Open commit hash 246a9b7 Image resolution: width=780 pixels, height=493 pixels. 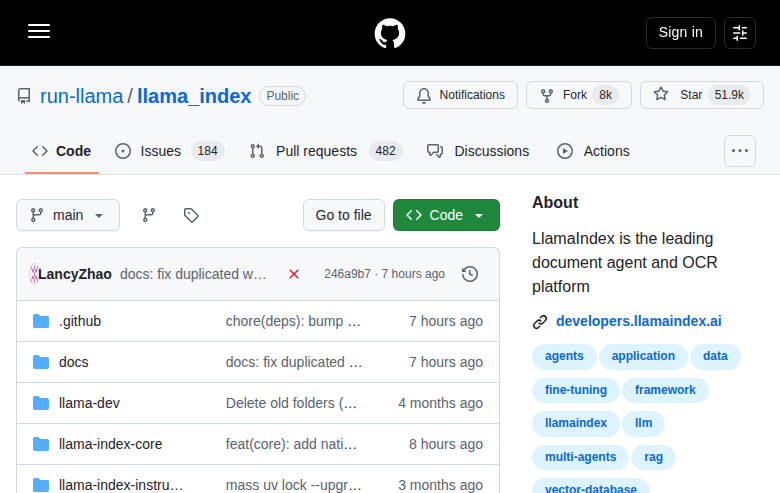347,274
